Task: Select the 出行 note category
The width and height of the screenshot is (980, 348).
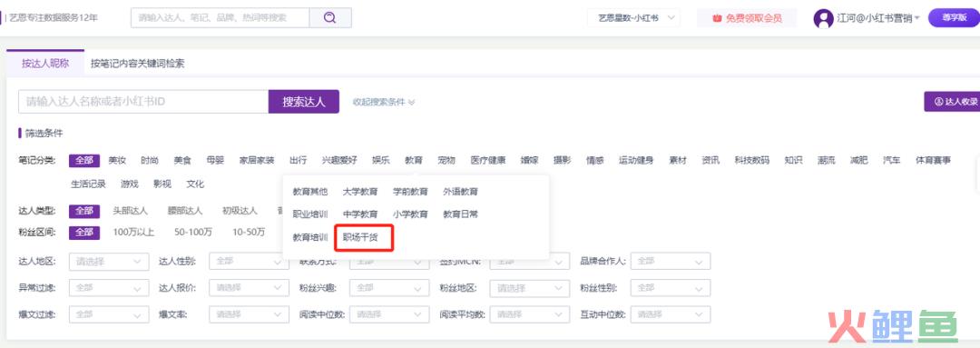Action: (299, 160)
